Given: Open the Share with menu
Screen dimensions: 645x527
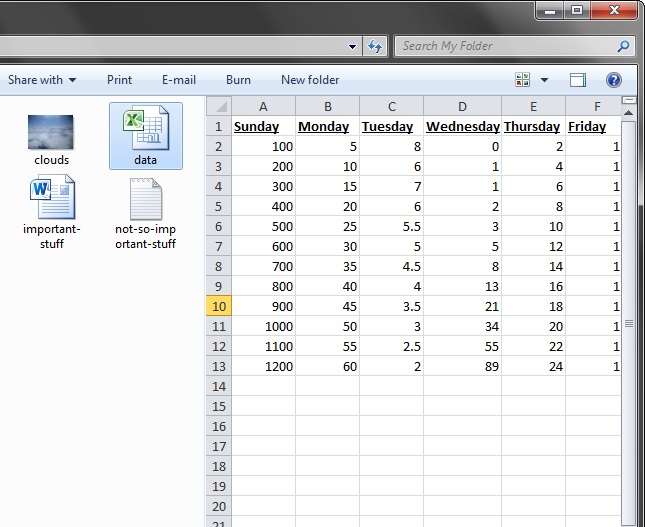Looking at the screenshot, I should point(42,80).
